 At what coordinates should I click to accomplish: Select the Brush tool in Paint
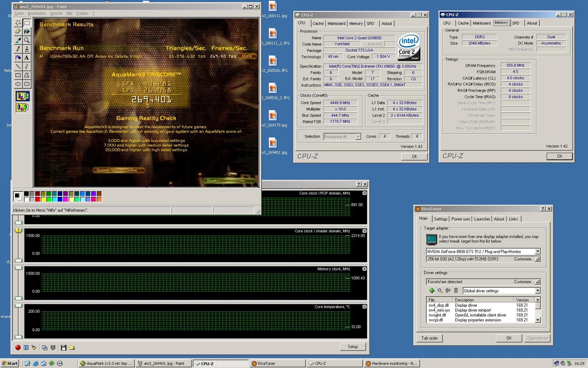pyautogui.click(x=27, y=49)
